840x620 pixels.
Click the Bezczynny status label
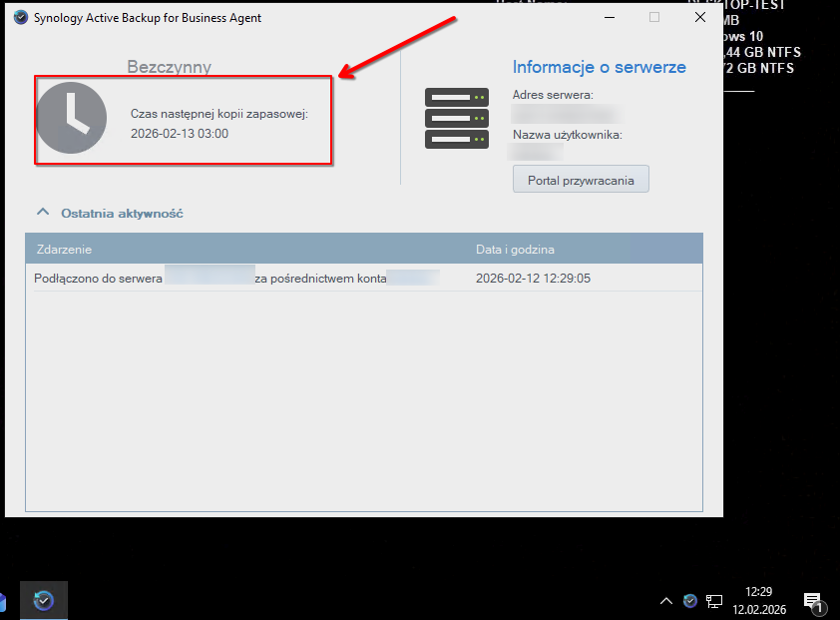(x=169, y=67)
